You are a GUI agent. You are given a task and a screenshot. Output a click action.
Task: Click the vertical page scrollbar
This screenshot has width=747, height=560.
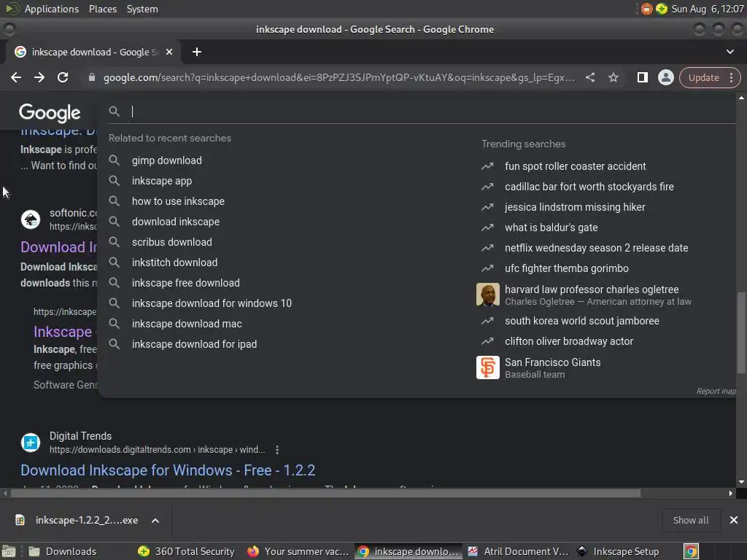click(x=741, y=333)
